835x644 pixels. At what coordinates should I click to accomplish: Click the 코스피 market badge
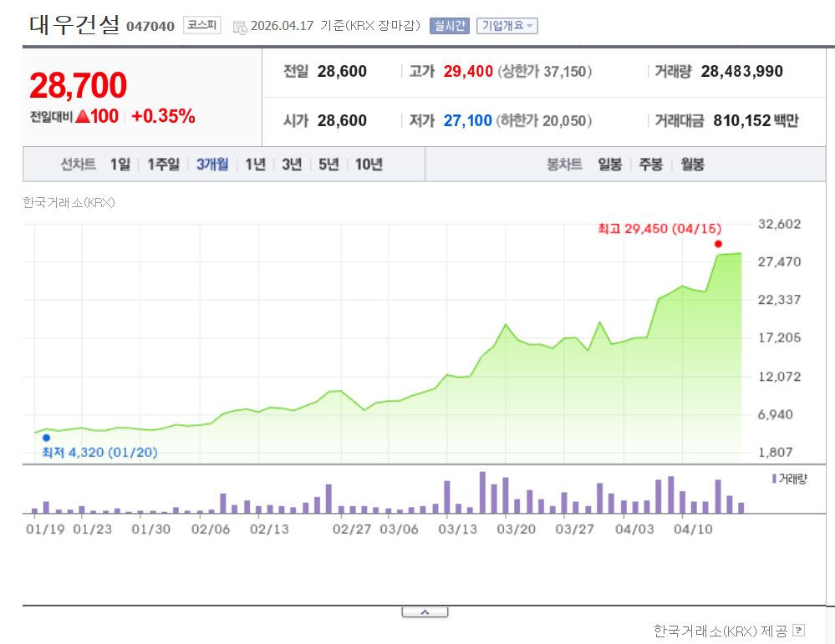coord(201,25)
